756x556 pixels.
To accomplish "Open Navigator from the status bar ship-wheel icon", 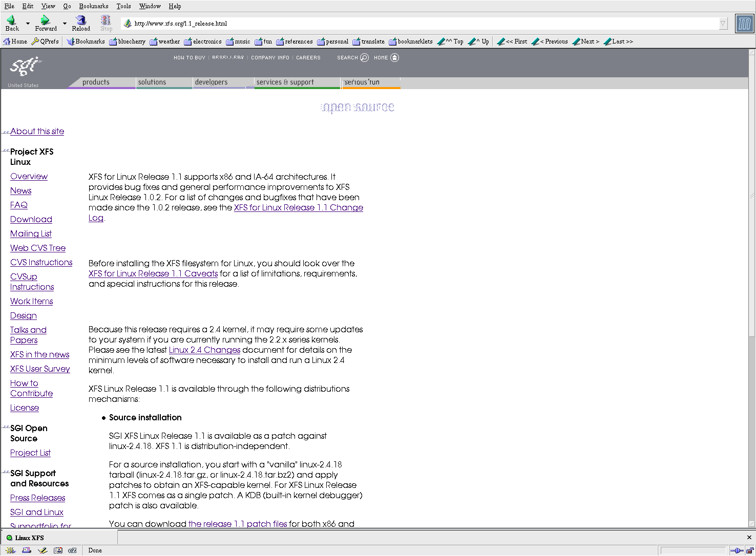I will 11,550.
